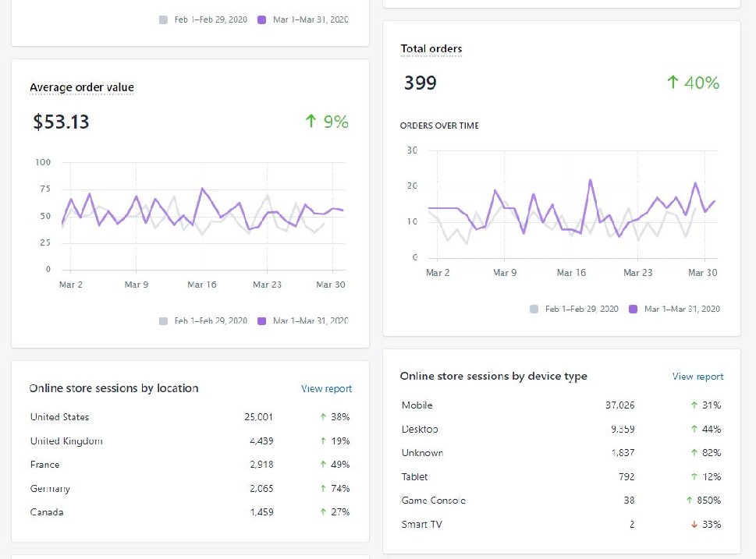The image size is (756, 559).
Task: Click the green up arrow beside 40%
Action: [x=673, y=82]
